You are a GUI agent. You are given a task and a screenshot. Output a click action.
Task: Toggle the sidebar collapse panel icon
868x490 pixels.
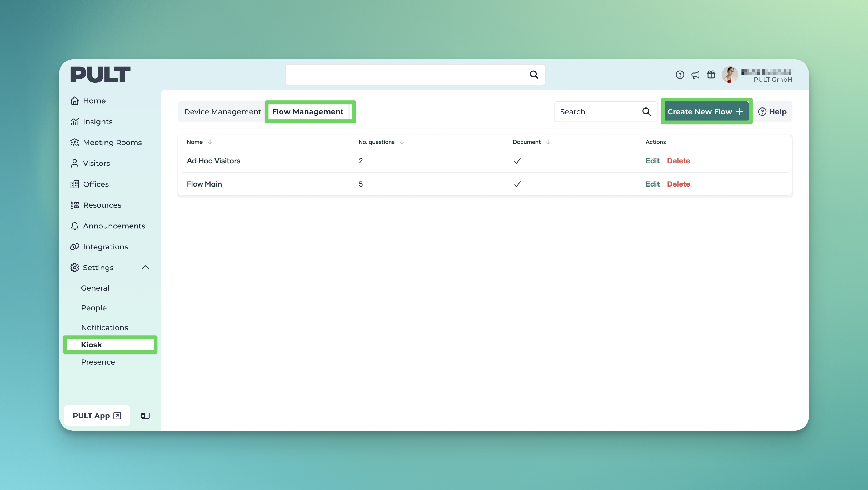tap(145, 415)
